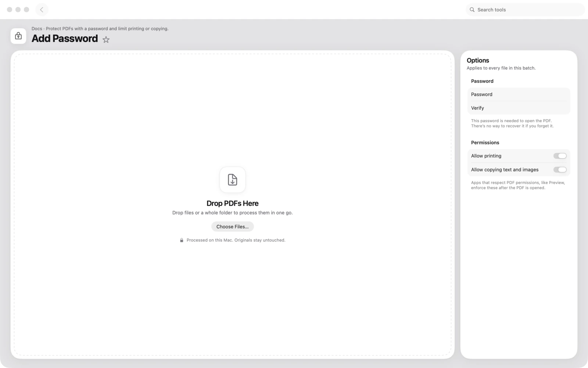Open the Choose Files… dialog

point(233,227)
